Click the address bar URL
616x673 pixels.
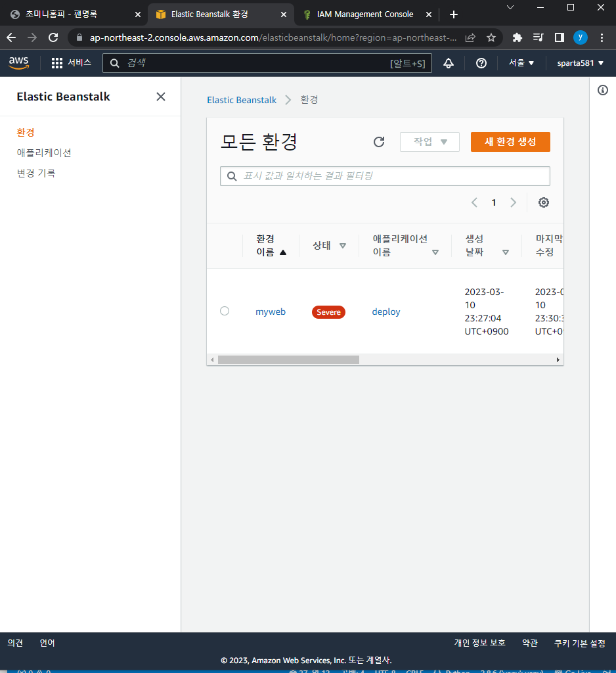pyautogui.click(x=273, y=37)
